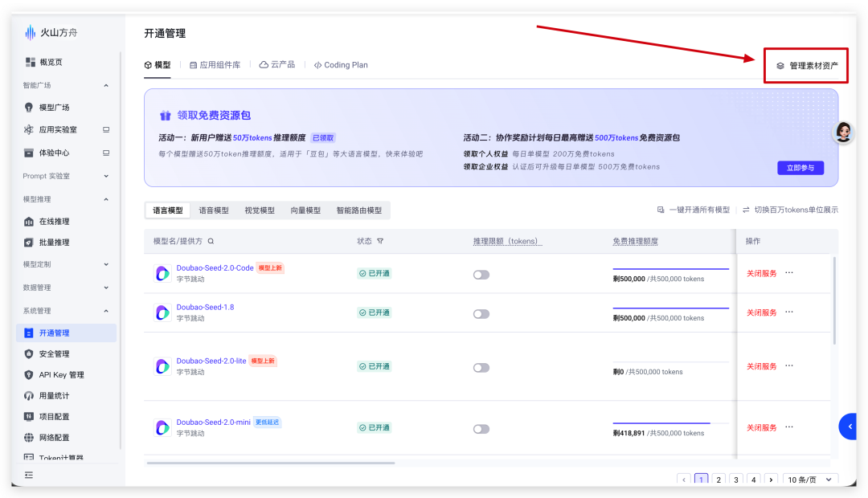This screenshot has height=498, width=868.
Task: Expand the Prompt 实验室 section
Action: 106,176
